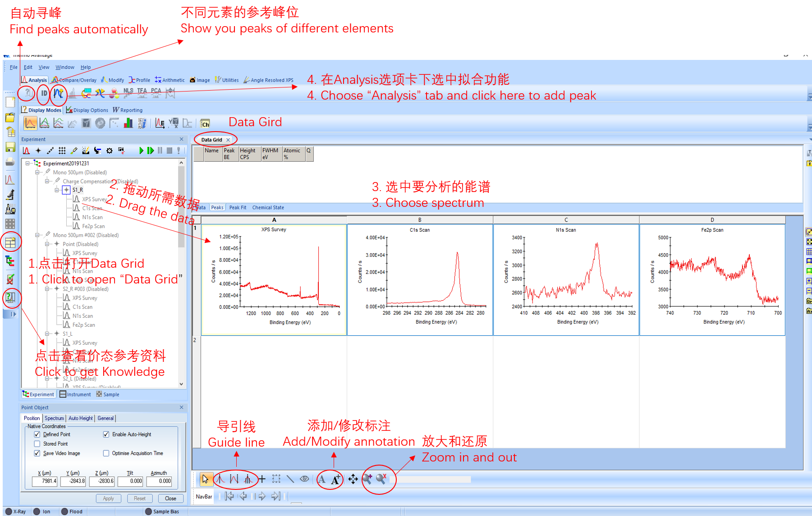Click the Apply button
Screen dimensions: 812x516
pyautogui.click(x=108, y=498)
